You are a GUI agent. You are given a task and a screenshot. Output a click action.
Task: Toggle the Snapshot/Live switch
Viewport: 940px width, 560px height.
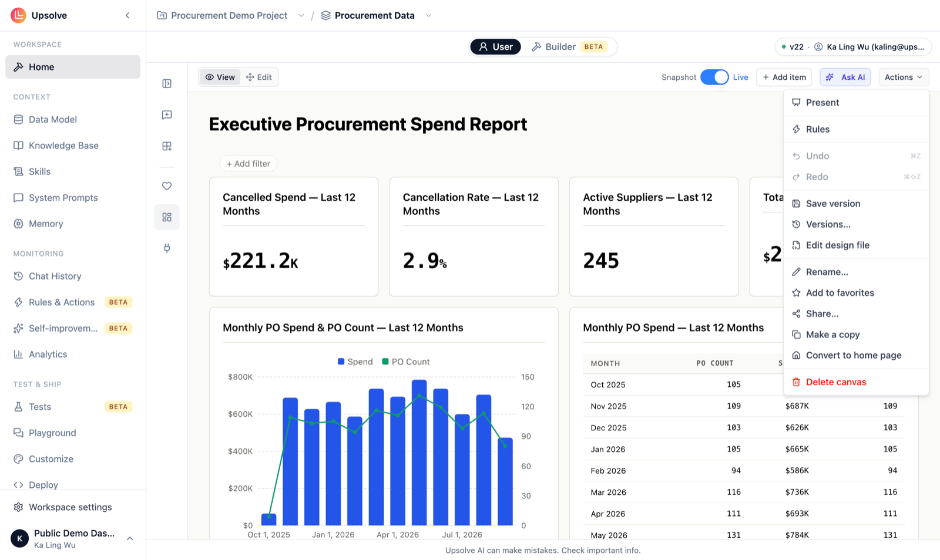click(x=714, y=77)
